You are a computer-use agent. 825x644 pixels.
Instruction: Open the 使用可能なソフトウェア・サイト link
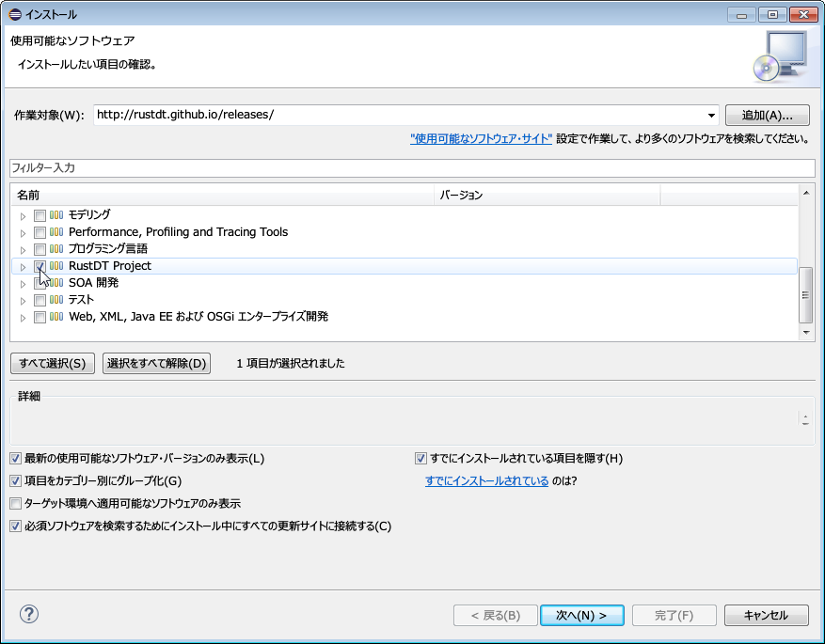[481, 139]
